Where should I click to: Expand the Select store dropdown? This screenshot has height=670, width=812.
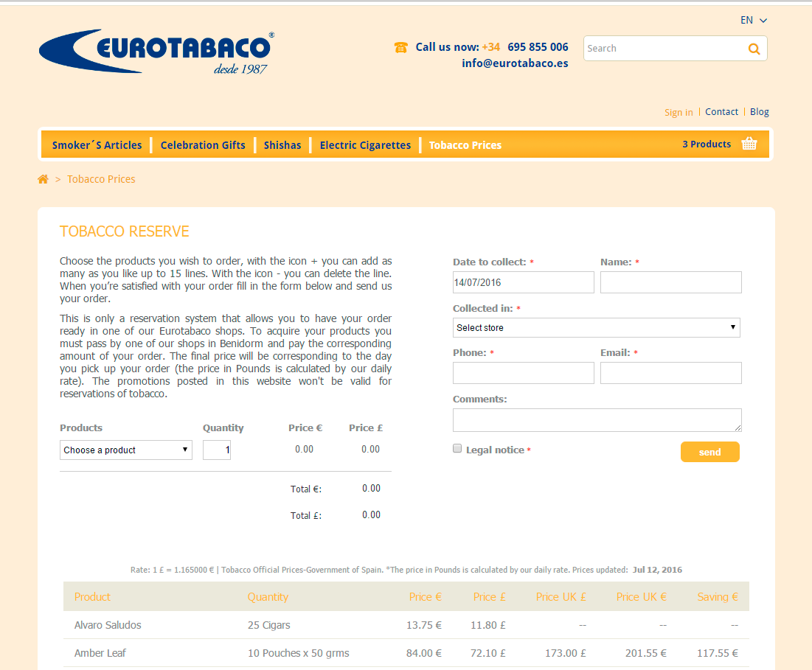596,327
